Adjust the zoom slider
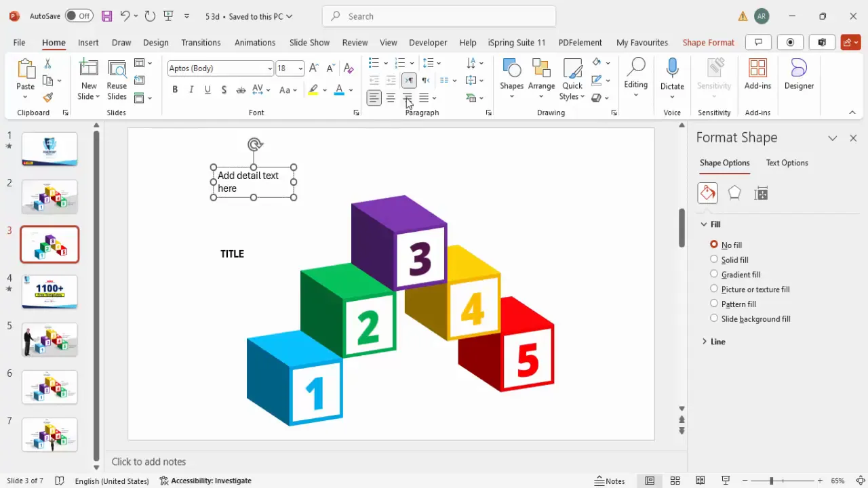This screenshot has width=868, height=488. click(771, 481)
